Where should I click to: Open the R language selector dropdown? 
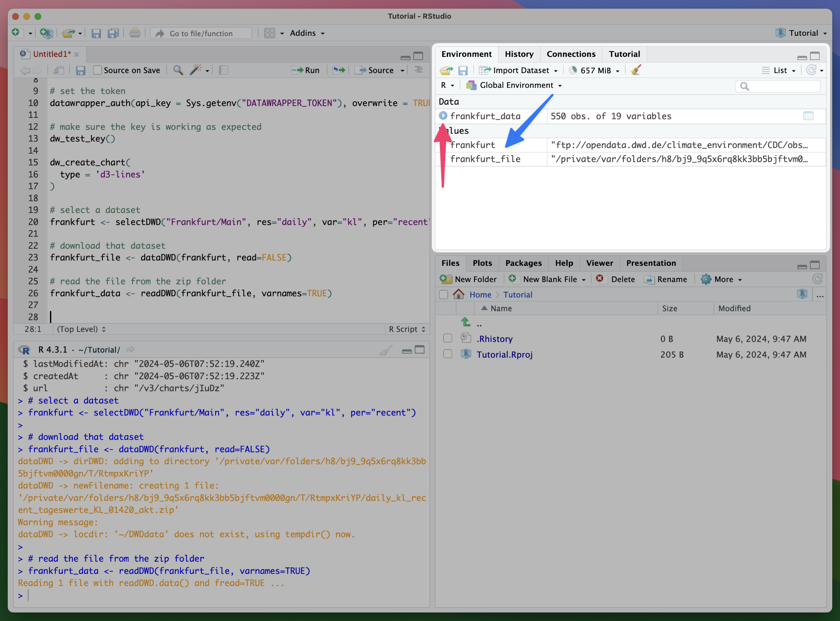[x=447, y=85]
